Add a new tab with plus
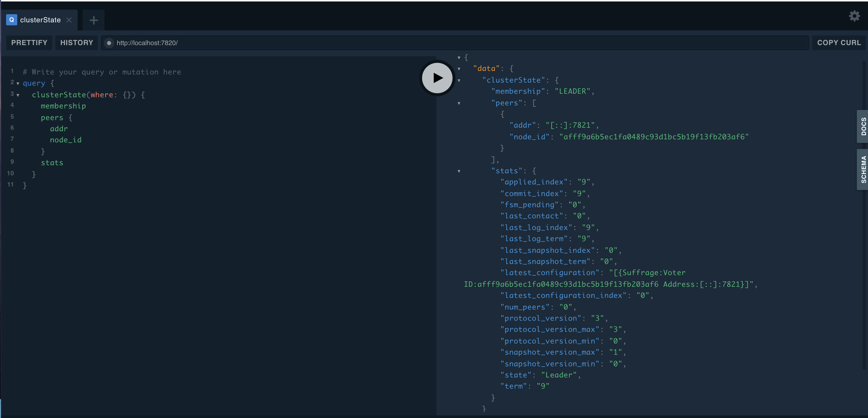Viewport: 868px width, 418px height. (x=94, y=20)
